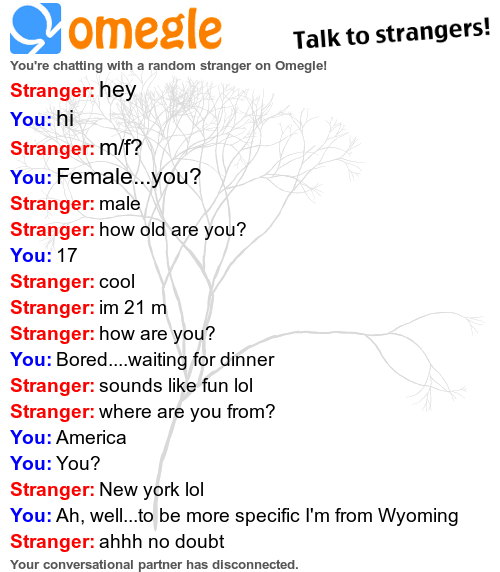Select the reply line reading 17
Screen dimensions: 500x572
point(44,255)
